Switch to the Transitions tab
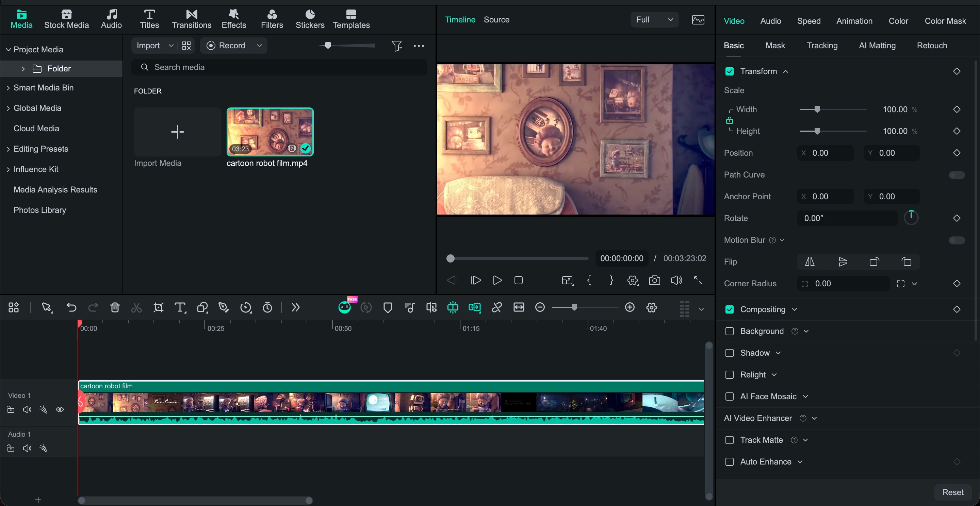The height and width of the screenshot is (506, 980). click(x=191, y=19)
